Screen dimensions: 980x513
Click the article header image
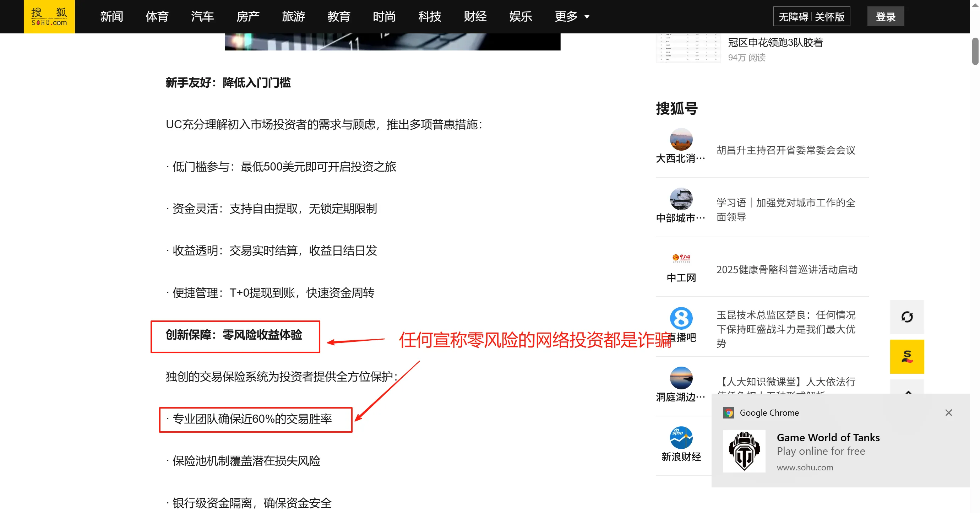pos(392,42)
